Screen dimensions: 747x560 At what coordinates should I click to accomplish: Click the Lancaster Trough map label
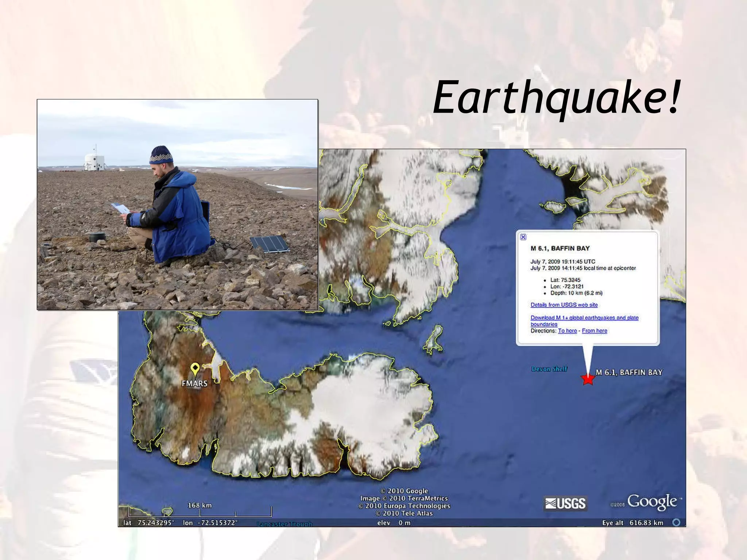[x=285, y=524]
